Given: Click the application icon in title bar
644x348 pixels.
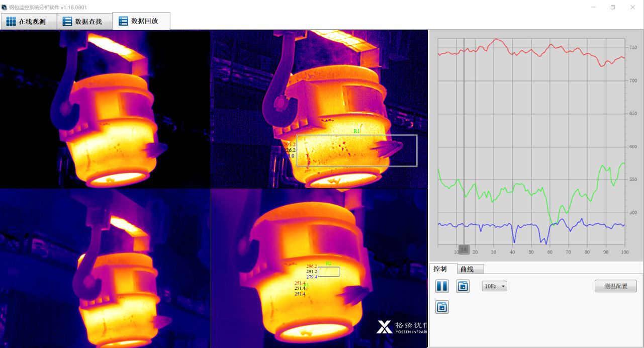Looking at the screenshot, I should click(x=5, y=8).
